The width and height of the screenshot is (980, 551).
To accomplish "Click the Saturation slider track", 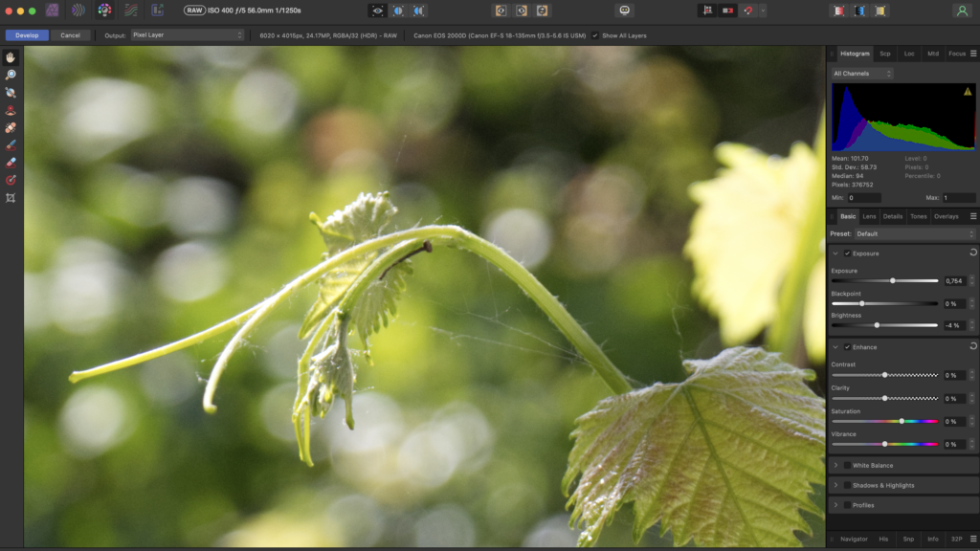I will click(x=884, y=422).
